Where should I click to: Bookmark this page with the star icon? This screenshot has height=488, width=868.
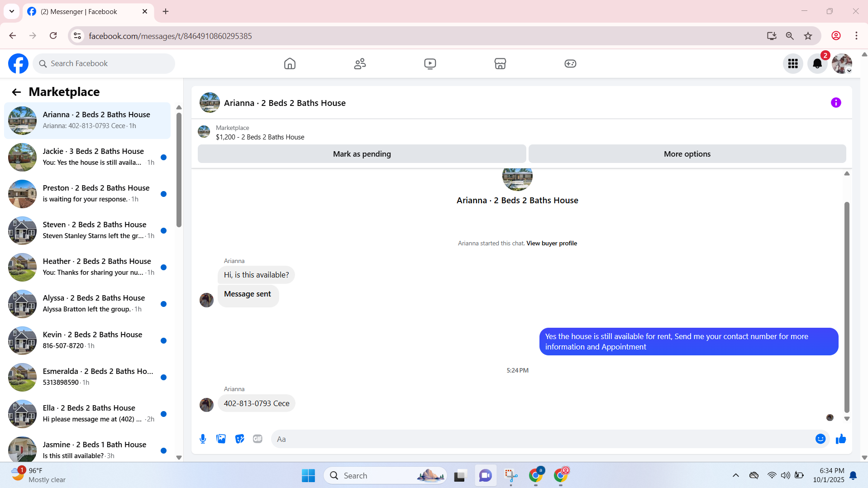coord(808,36)
